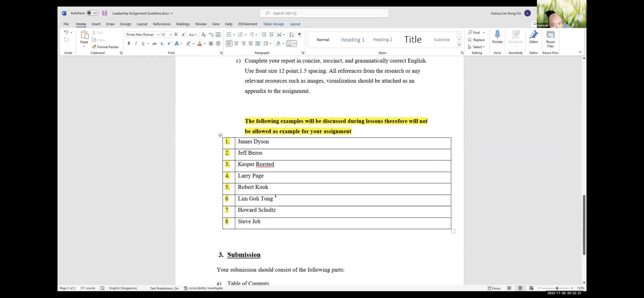Toggle Align Left button
The height and width of the screenshot is (298, 644).
pos(229,44)
